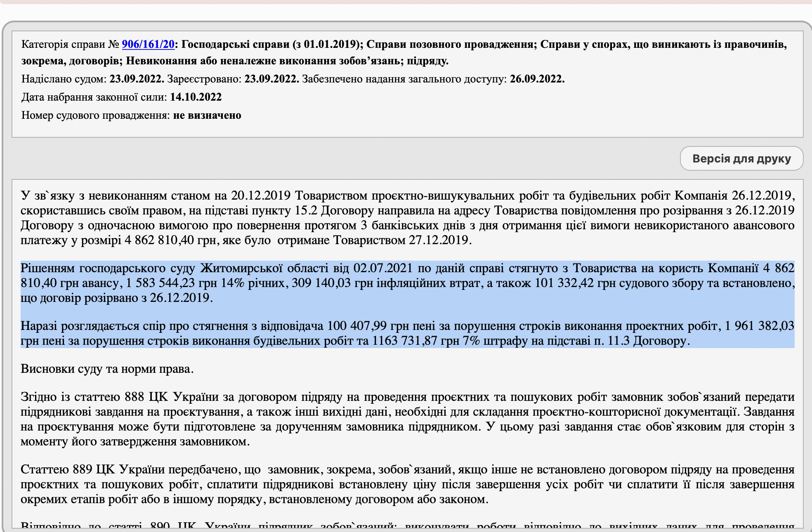Image resolution: width=812 pixels, height=532 pixels.
Task: Click the 'Висновки суду та норми права' heading
Action: click(x=107, y=368)
